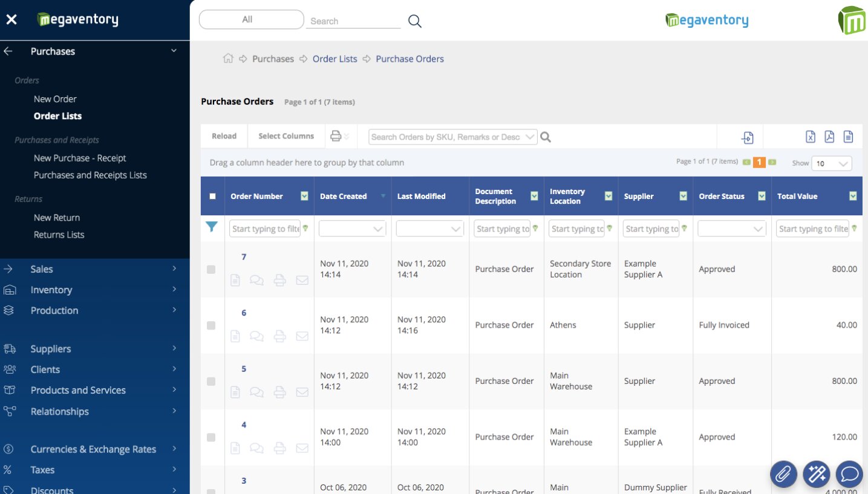This screenshot has height=494, width=868.
Task: Open the Show items per page dropdown
Action: coord(832,163)
